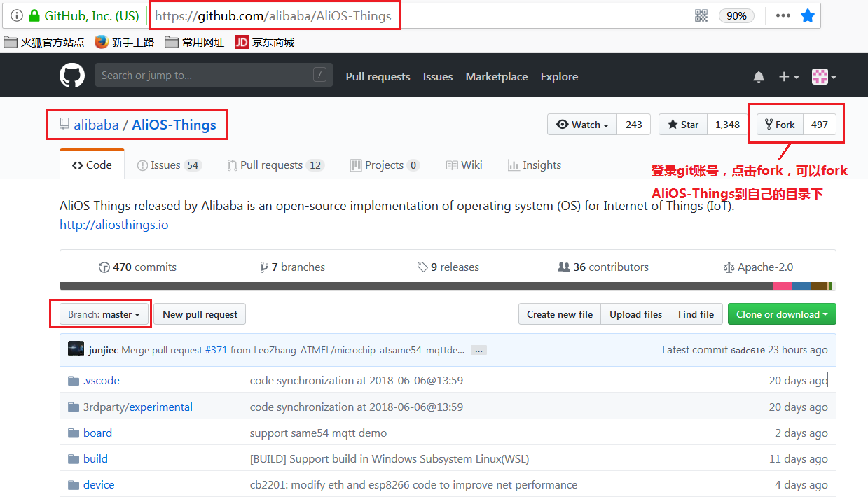The image size is (868, 497).
Task: Fork the repository
Action: (x=780, y=125)
